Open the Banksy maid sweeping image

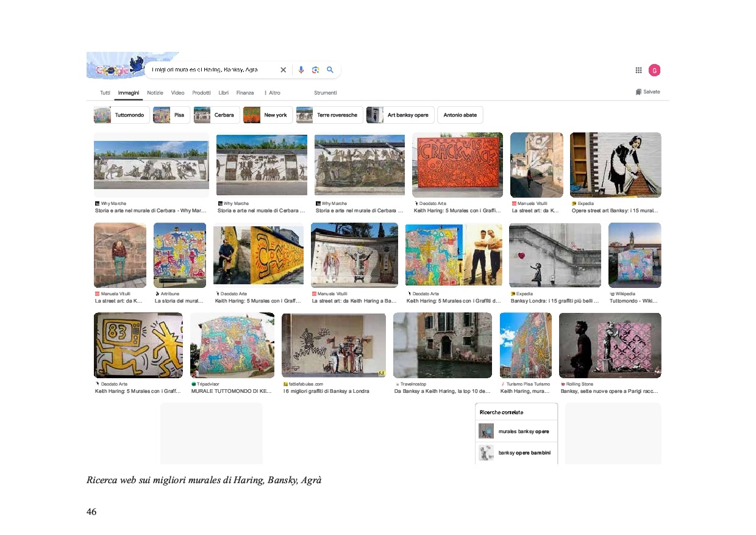[x=615, y=165]
